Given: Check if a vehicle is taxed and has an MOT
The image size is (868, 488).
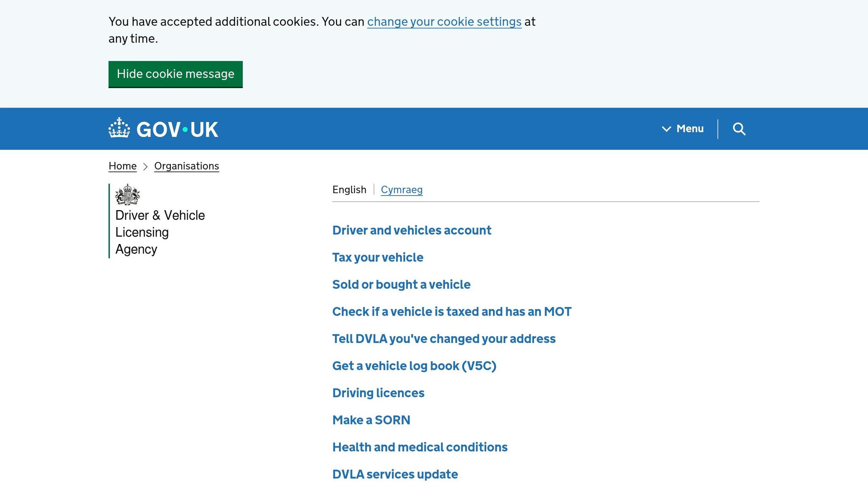Looking at the screenshot, I should (x=451, y=311).
